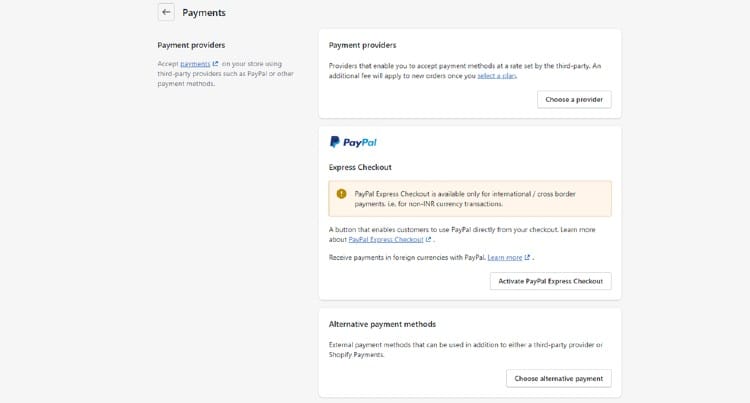Click the external payment methods description text
The image size is (750, 403).
click(465, 349)
